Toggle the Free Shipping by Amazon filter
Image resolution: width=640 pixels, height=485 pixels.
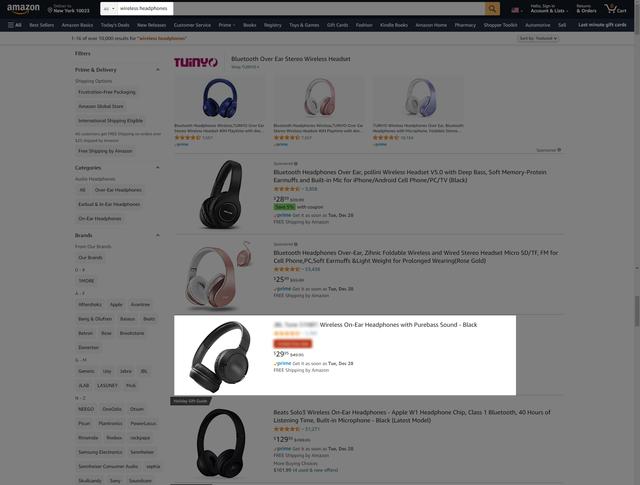click(x=105, y=151)
